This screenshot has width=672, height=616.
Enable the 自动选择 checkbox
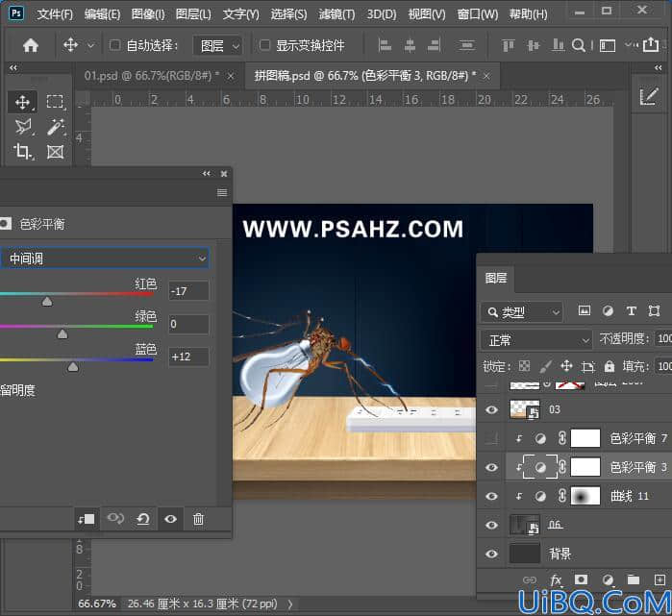click(114, 45)
